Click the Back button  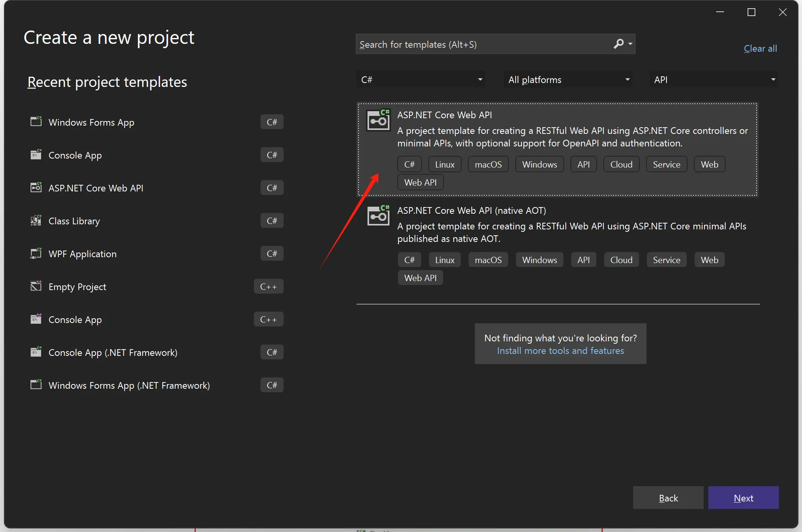tap(668, 498)
